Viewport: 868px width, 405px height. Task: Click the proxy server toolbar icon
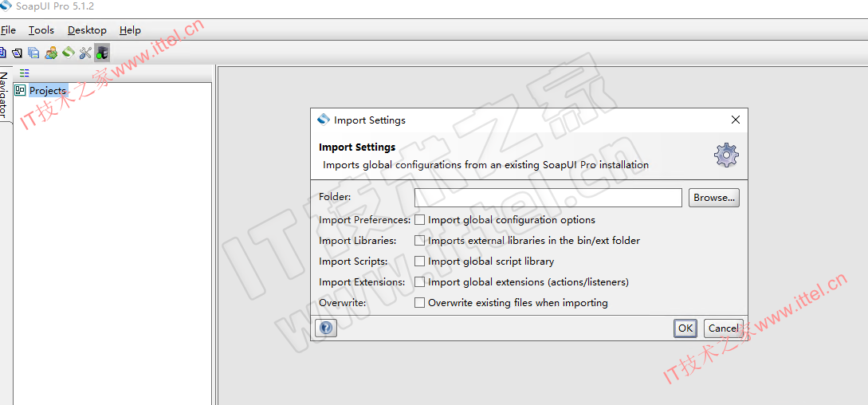tap(102, 53)
